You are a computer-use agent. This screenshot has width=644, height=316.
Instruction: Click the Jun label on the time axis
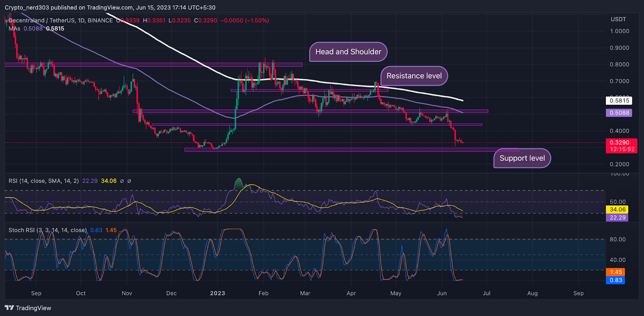442,293
